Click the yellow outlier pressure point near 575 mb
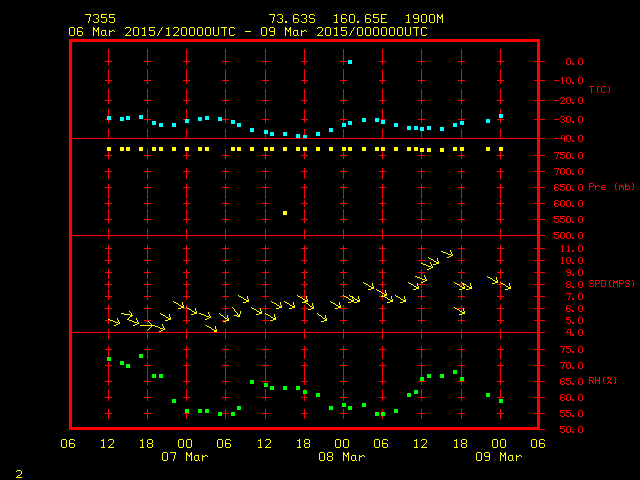 (x=285, y=213)
